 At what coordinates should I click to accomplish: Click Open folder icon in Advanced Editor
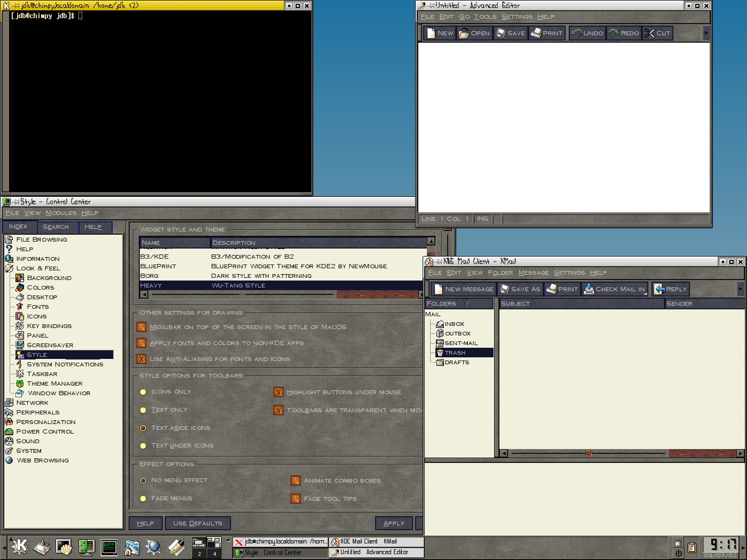(x=464, y=33)
